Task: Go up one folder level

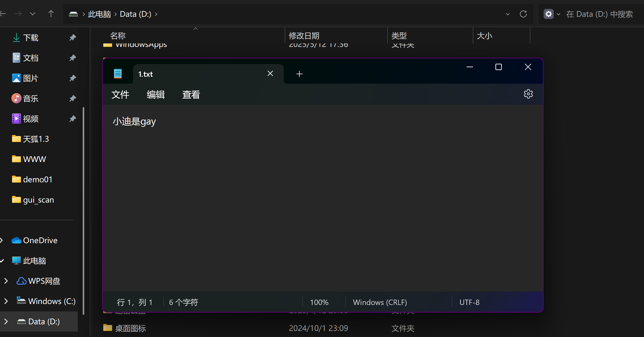Action: pyautogui.click(x=51, y=14)
